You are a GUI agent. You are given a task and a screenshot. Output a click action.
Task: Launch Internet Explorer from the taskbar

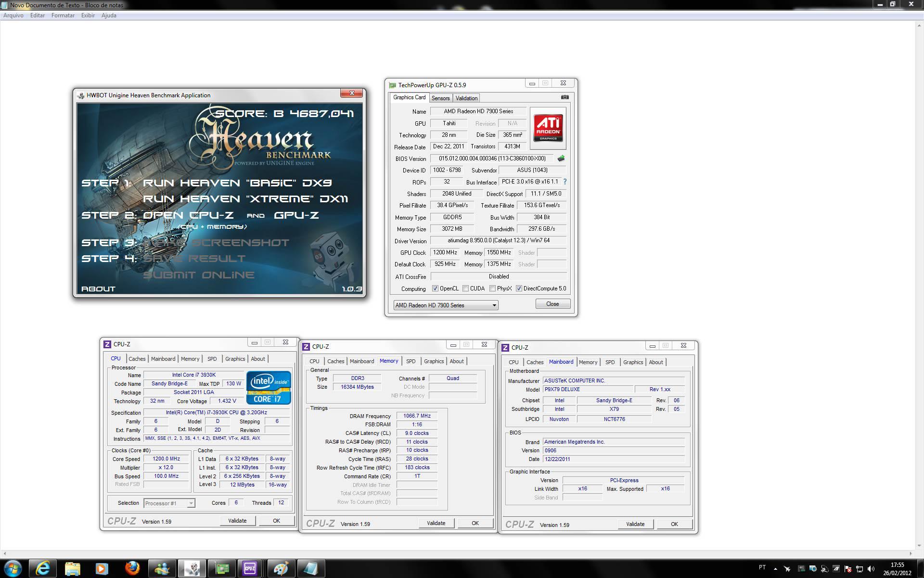(x=43, y=569)
